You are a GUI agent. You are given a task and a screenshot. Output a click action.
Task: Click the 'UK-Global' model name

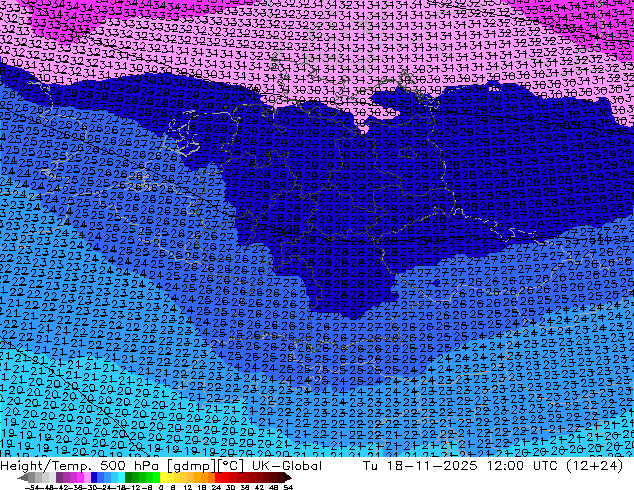(287, 466)
